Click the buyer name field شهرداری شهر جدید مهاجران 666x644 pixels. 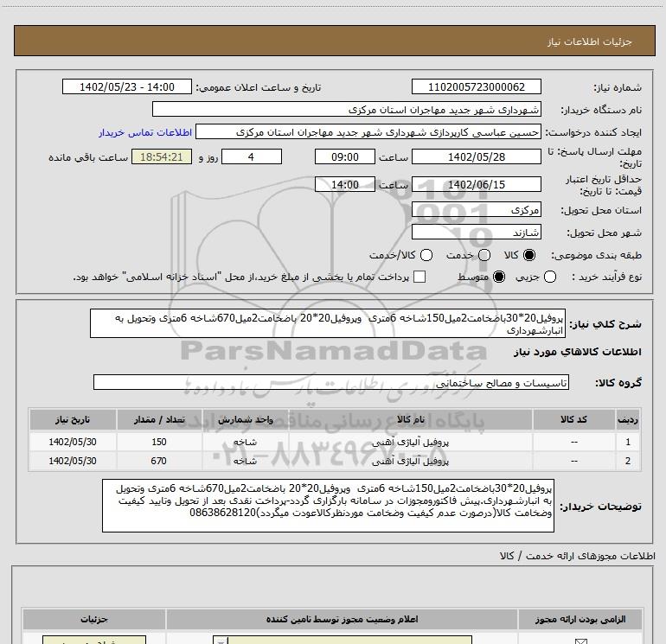[347, 110]
